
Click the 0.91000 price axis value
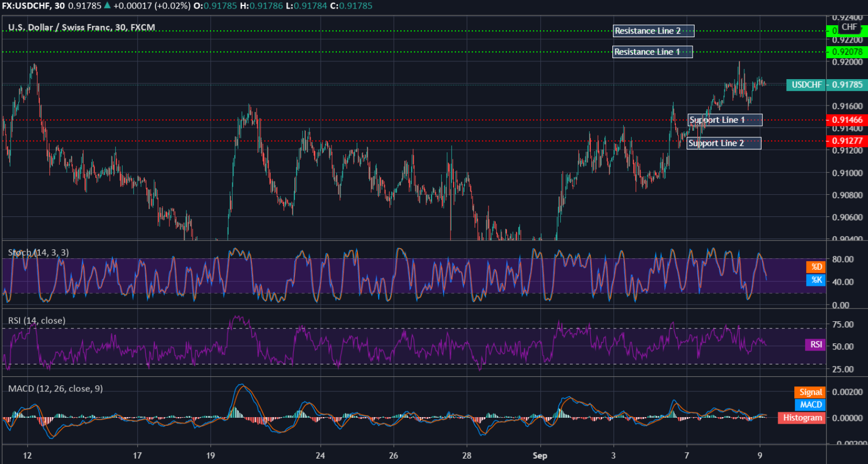[x=847, y=173]
